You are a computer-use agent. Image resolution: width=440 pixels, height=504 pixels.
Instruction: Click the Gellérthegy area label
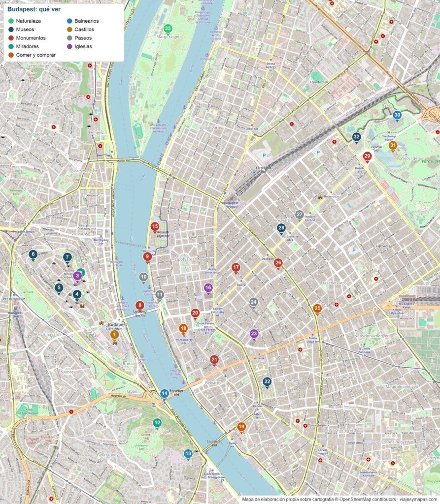(107, 455)
